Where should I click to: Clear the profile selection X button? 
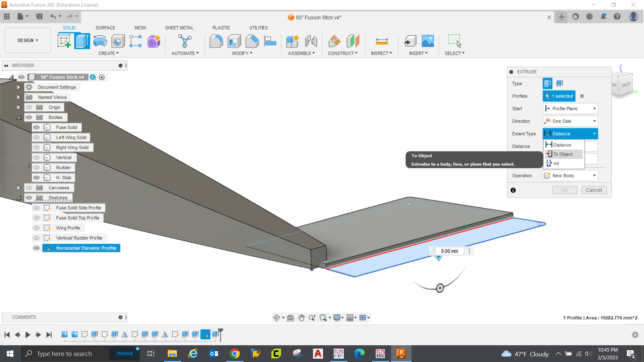pyautogui.click(x=582, y=96)
